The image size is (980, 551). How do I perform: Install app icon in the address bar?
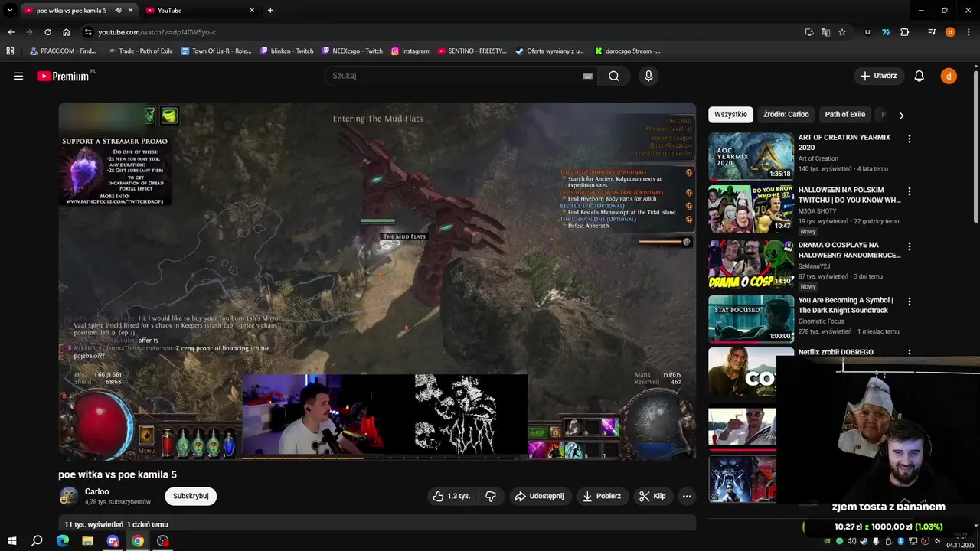809,32
